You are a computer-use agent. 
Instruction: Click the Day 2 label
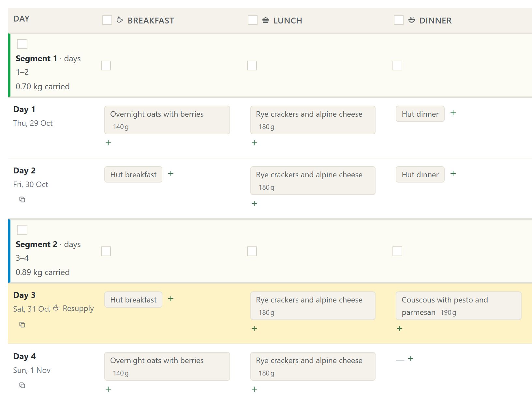pyautogui.click(x=24, y=170)
